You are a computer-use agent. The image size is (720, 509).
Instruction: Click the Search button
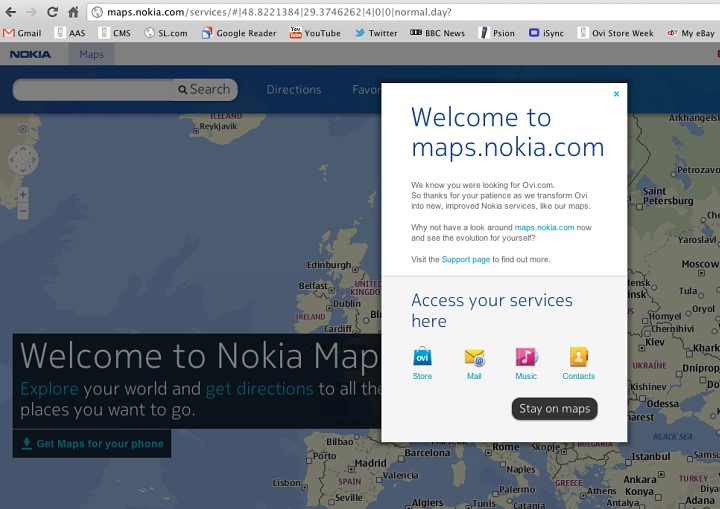[204, 89]
